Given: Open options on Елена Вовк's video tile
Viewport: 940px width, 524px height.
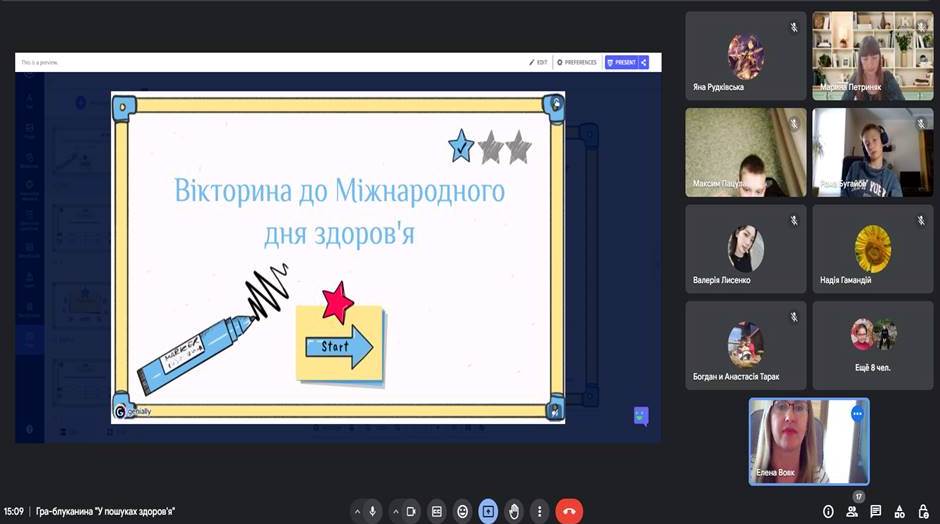Looking at the screenshot, I should click(856, 413).
